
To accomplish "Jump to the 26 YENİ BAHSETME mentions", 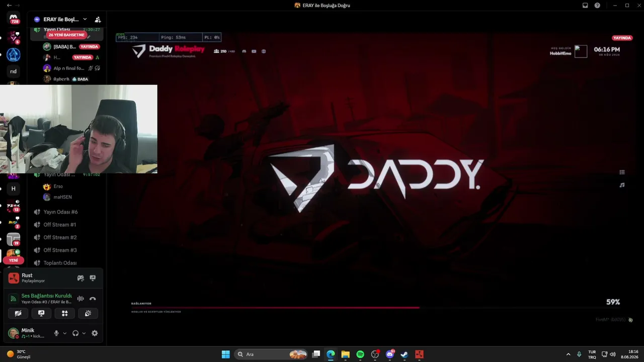I will (66, 35).
